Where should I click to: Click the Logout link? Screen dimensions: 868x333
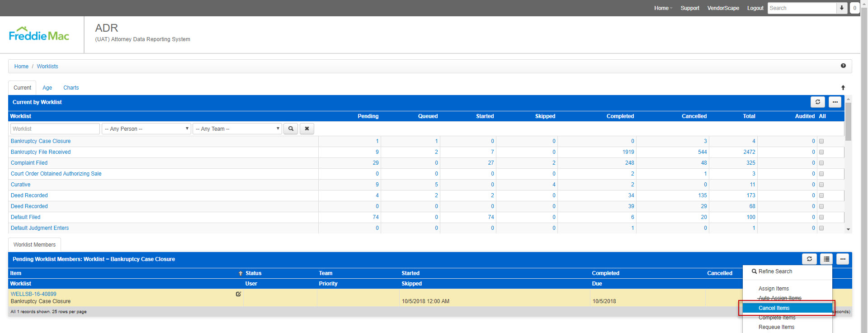tap(755, 8)
